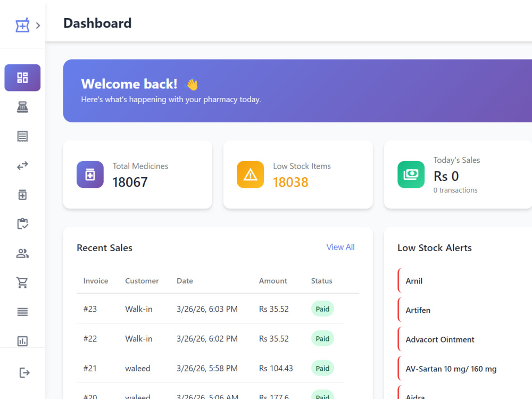The image size is (532, 399).
Task: Open the shopping cart purchases sidebar icon
Action: [22, 282]
